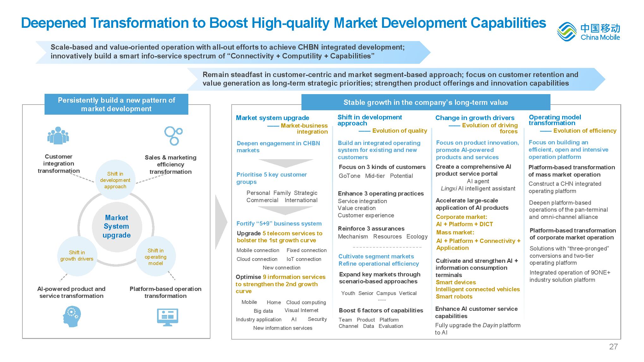Click the slide title heading
The height and width of the screenshot is (362, 644).
point(283,23)
